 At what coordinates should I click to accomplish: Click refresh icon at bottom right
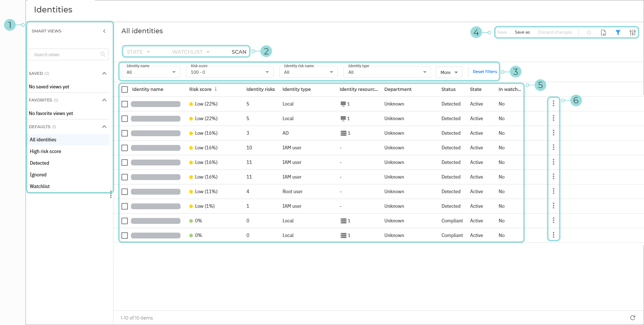(633, 318)
